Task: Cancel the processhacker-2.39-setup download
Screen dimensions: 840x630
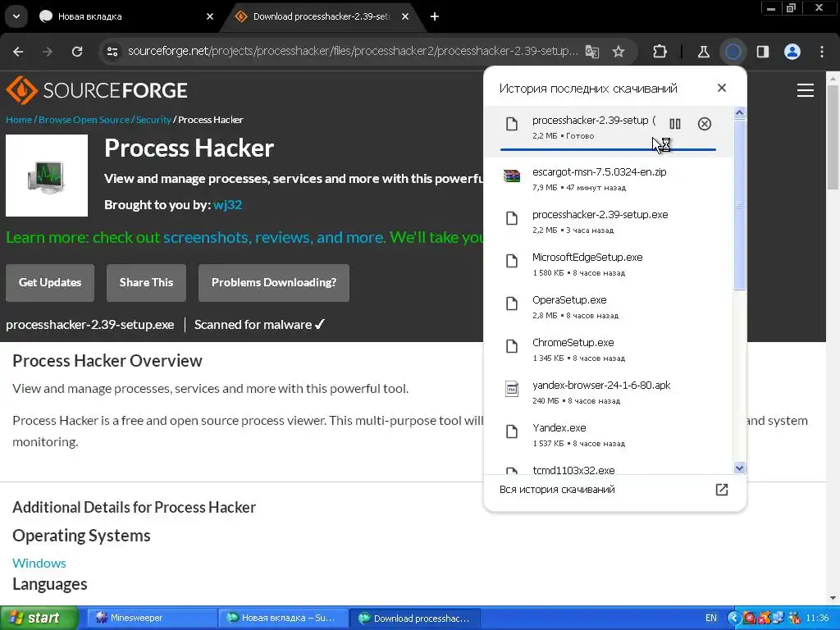Action: point(705,124)
